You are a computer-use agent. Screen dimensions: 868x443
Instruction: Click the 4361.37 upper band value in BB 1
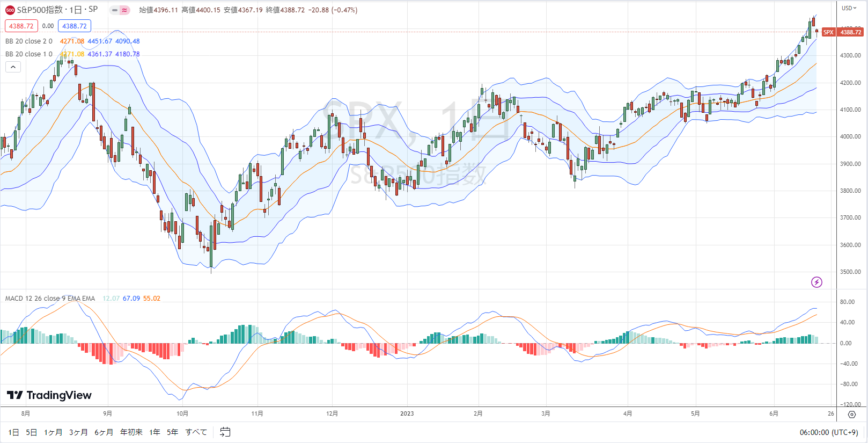coord(100,54)
